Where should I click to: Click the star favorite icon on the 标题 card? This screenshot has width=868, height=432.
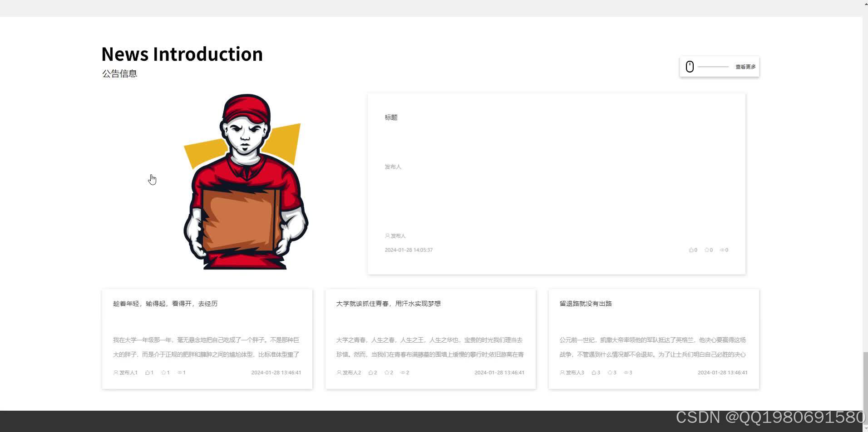[x=706, y=250]
